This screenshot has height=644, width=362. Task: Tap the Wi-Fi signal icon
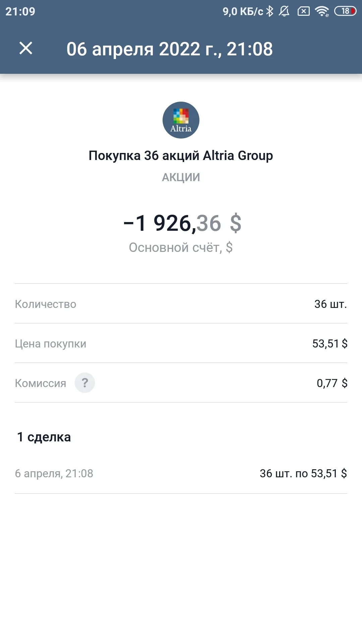pyautogui.click(x=322, y=11)
